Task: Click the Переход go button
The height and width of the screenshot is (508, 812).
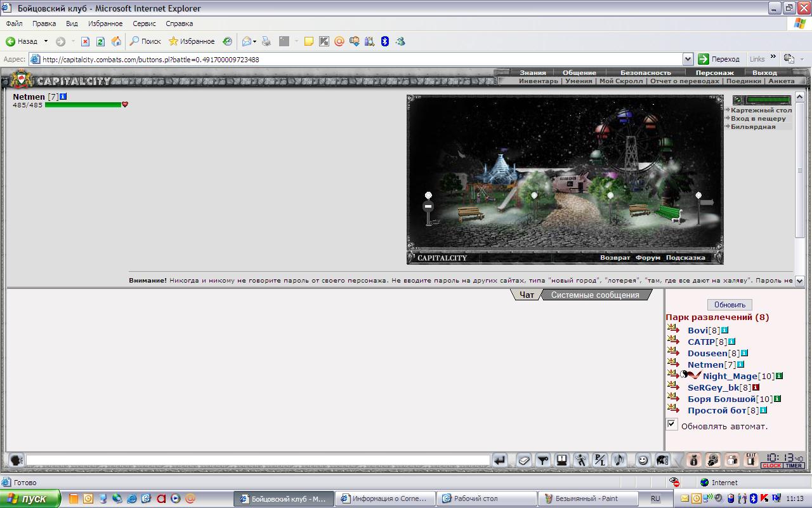Action: (719, 59)
